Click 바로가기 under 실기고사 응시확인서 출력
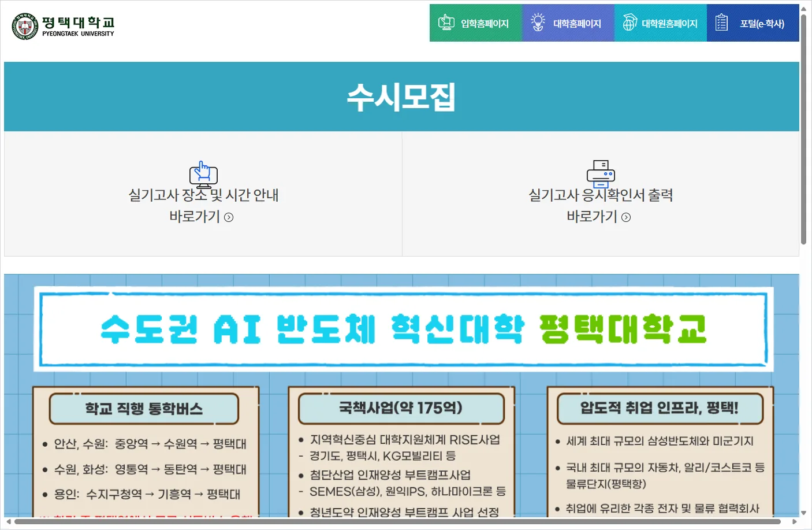Image resolution: width=812 pixels, height=530 pixels. 592,217
